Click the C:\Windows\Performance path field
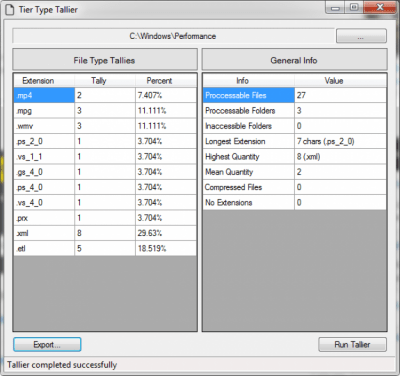Screen dimensions: 400x376 173,36
